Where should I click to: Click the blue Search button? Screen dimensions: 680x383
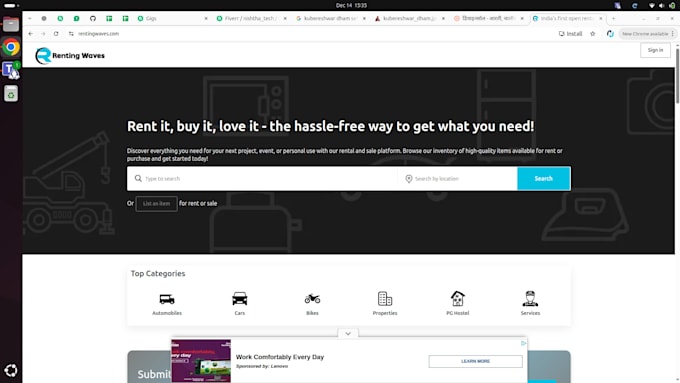pos(543,178)
